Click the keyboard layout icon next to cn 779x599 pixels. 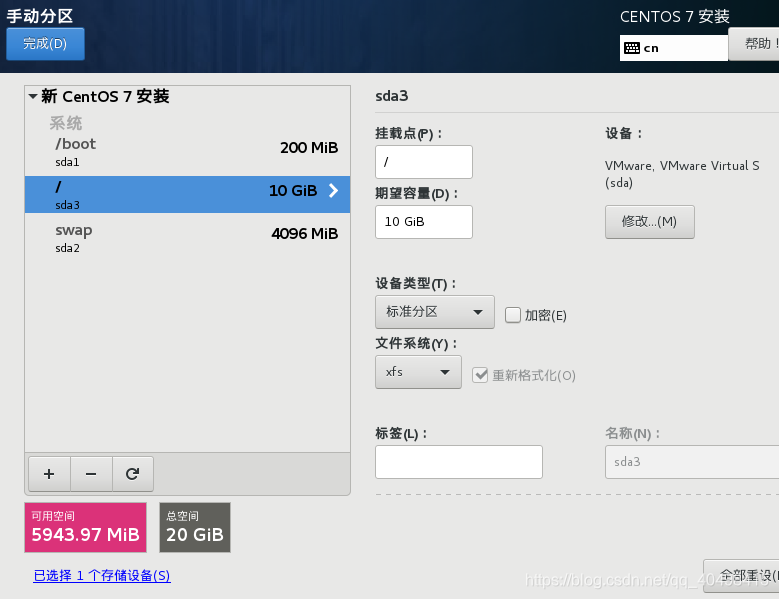(632, 48)
